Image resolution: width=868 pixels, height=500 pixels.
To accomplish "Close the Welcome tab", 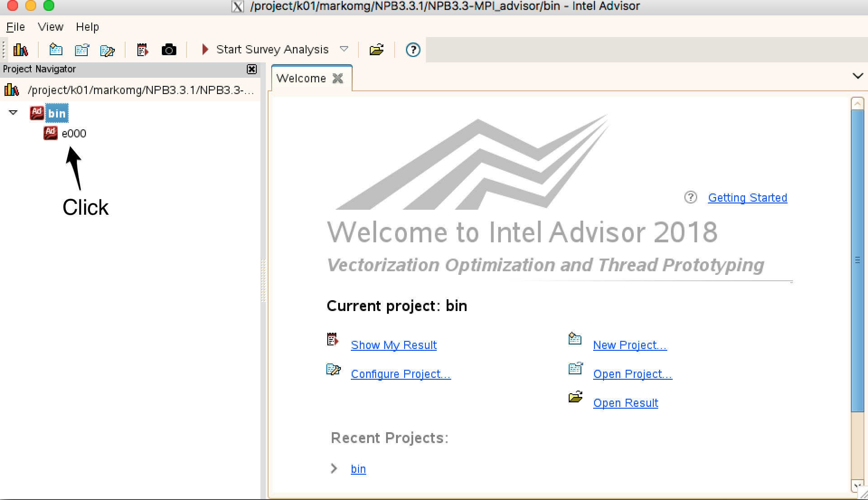I will click(338, 78).
